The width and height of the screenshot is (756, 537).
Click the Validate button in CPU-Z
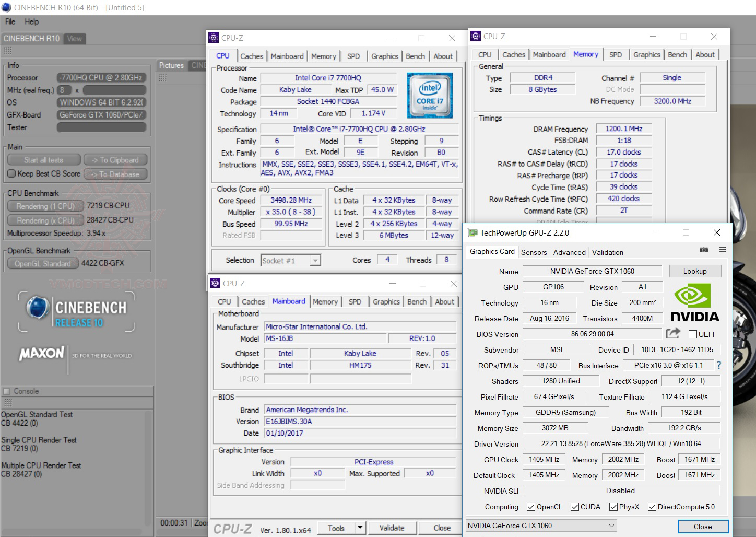392,528
